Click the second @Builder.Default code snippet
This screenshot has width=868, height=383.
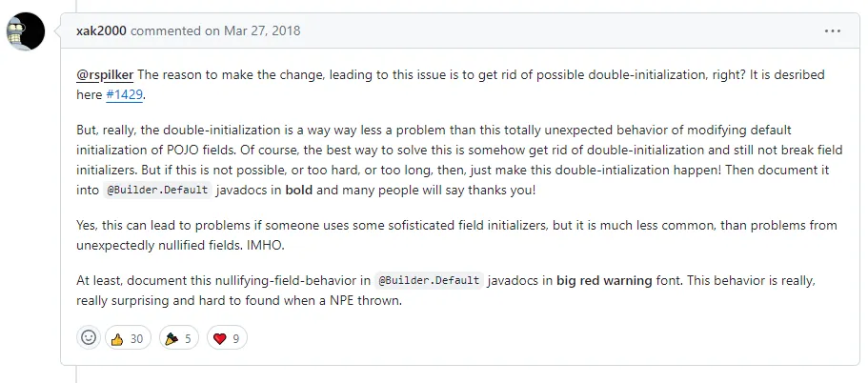(431, 282)
